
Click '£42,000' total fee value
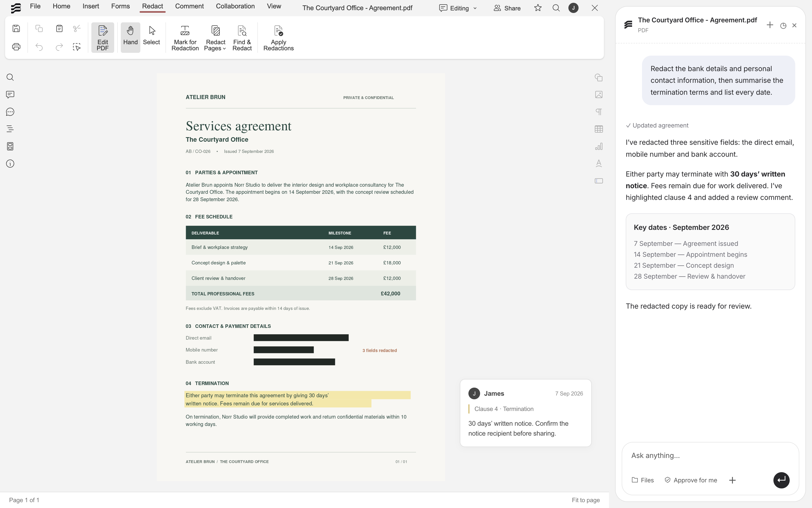pos(390,294)
